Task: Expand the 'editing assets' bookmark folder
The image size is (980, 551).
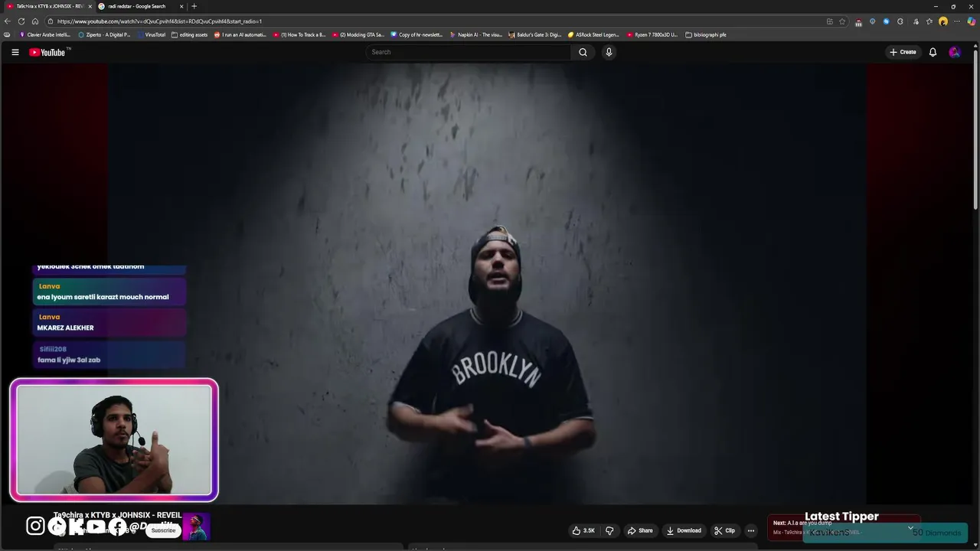Action: [190, 34]
